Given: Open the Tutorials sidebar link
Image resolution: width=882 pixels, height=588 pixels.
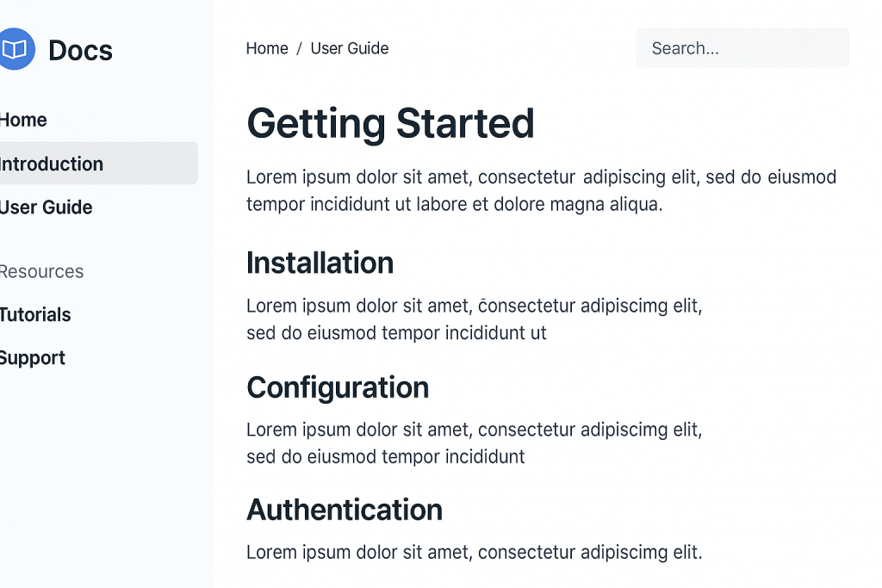Looking at the screenshot, I should pyautogui.click(x=35, y=314).
